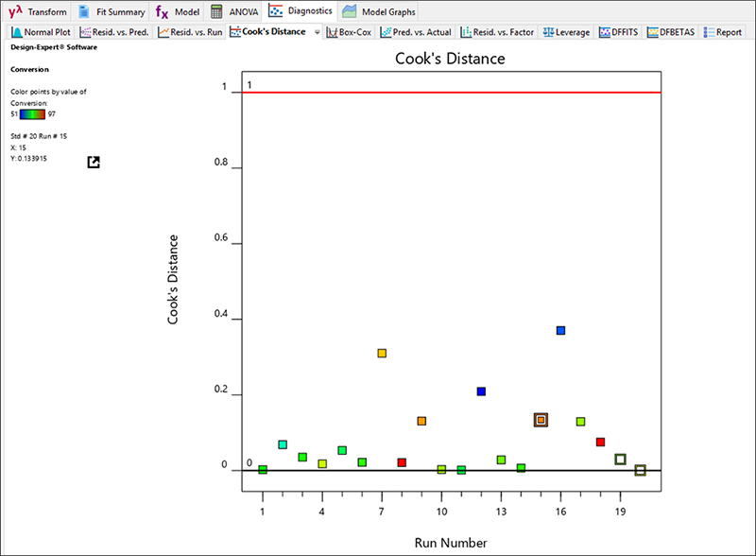Open the Model Graphs tab
The height and width of the screenshot is (556, 756).
coord(380,11)
